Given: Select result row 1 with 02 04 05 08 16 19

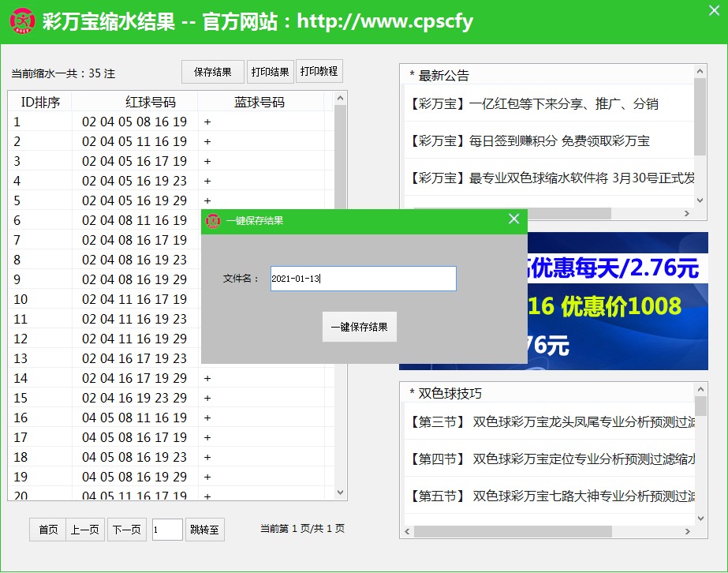Looking at the screenshot, I should [134, 122].
